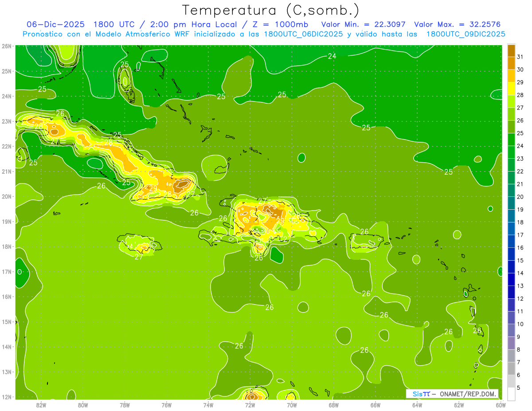Click the '66W' longitude axis label
The image size is (532, 411).
click(375, 405)
